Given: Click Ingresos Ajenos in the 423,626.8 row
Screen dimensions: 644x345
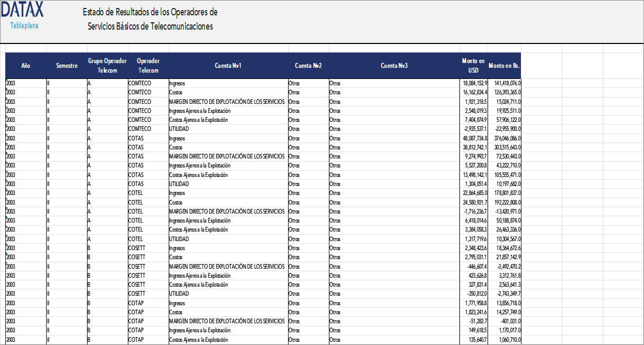Looking at the screenshot, I should (x=228, y=276).
